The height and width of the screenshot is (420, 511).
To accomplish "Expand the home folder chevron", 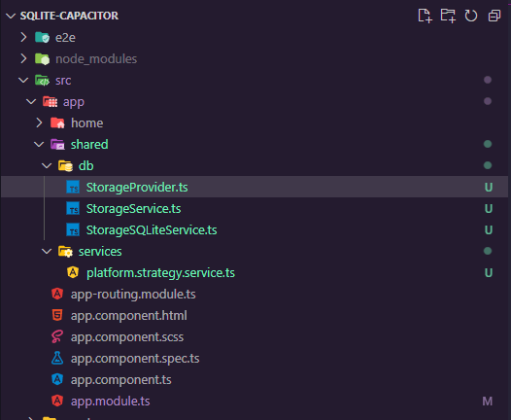I will click(39, 122).
